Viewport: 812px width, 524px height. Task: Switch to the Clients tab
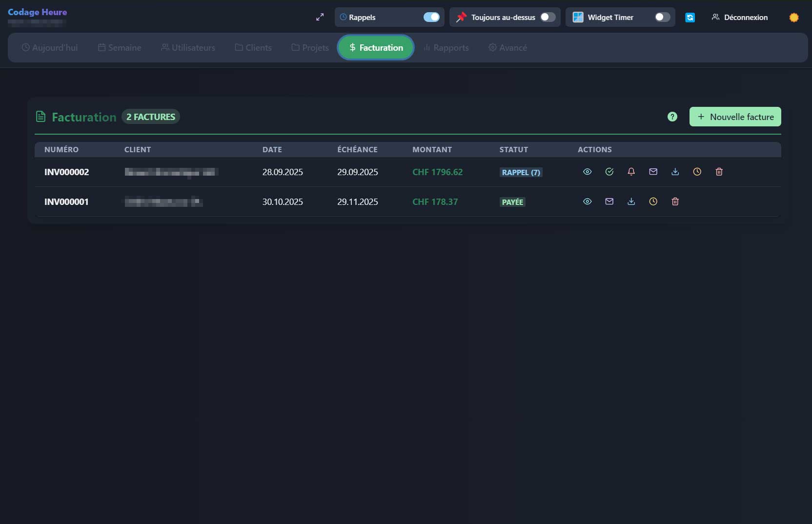point(253,48)
